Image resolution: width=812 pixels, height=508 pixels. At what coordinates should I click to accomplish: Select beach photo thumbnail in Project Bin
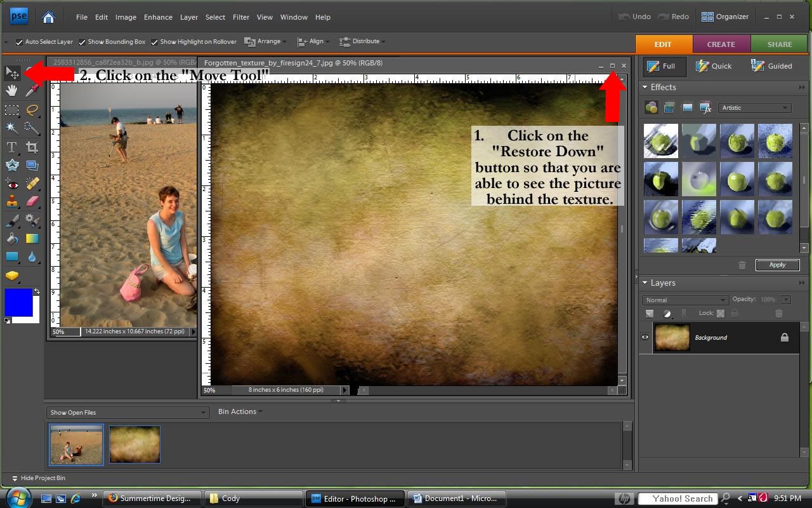[x=76, y=444]
